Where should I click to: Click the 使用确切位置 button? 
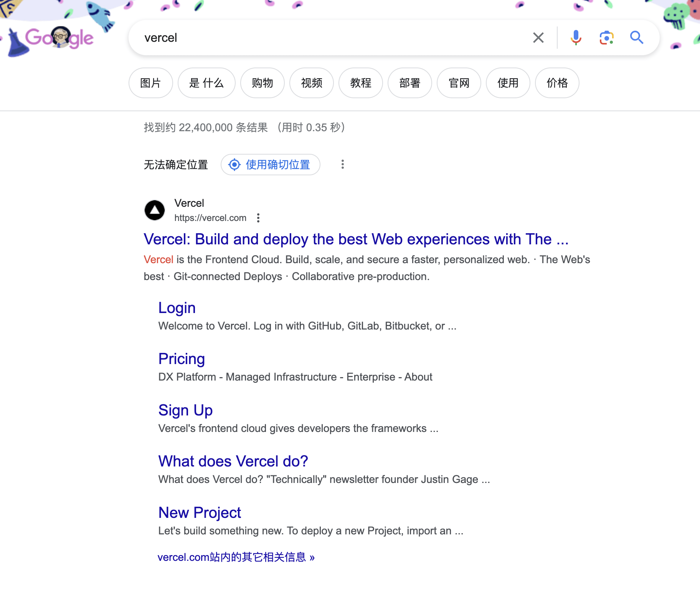click(x=271, y=165)
